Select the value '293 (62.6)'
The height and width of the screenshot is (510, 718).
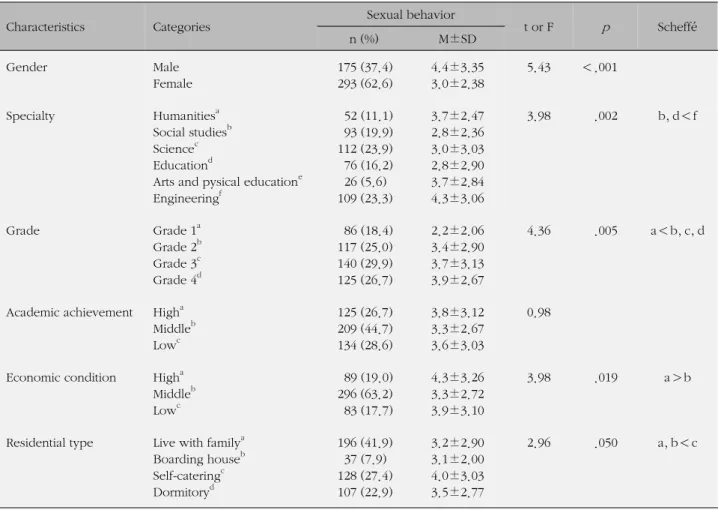(x=365, y=84)
